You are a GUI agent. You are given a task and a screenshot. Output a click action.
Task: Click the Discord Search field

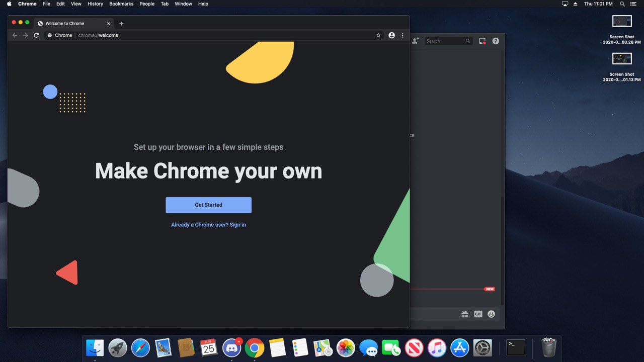(x=448, y=41)
